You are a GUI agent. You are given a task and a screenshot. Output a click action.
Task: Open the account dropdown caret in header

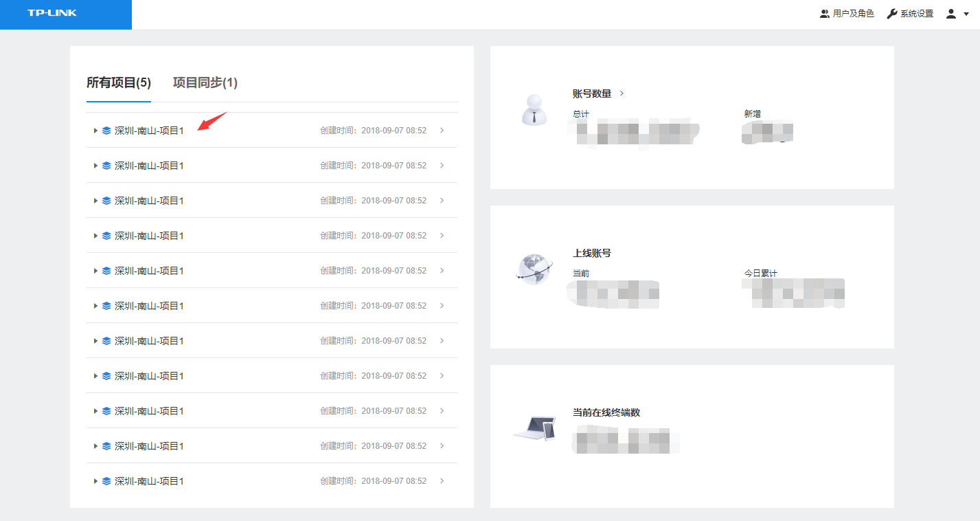pos(966,14)
